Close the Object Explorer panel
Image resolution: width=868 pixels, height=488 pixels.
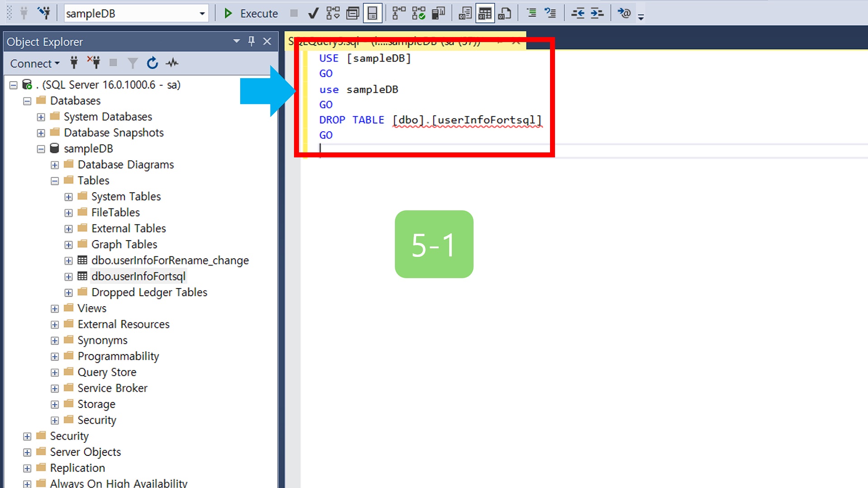click(267, 41)
